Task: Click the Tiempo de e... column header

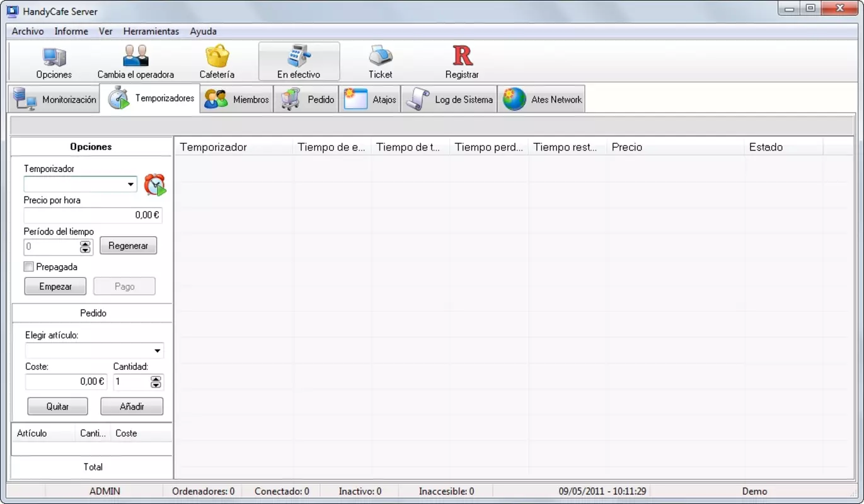Action: click(332, 147)
